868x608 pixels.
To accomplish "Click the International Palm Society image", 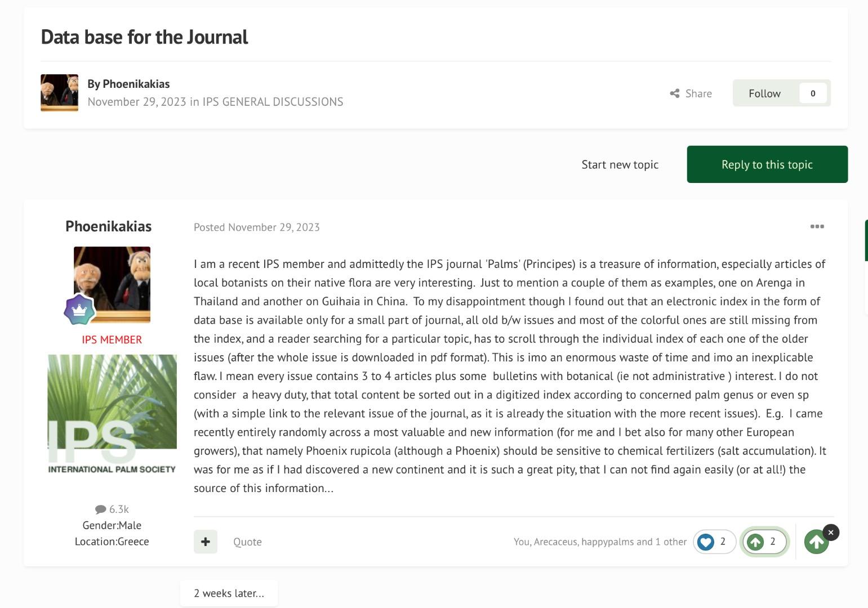I will [112, 414].
